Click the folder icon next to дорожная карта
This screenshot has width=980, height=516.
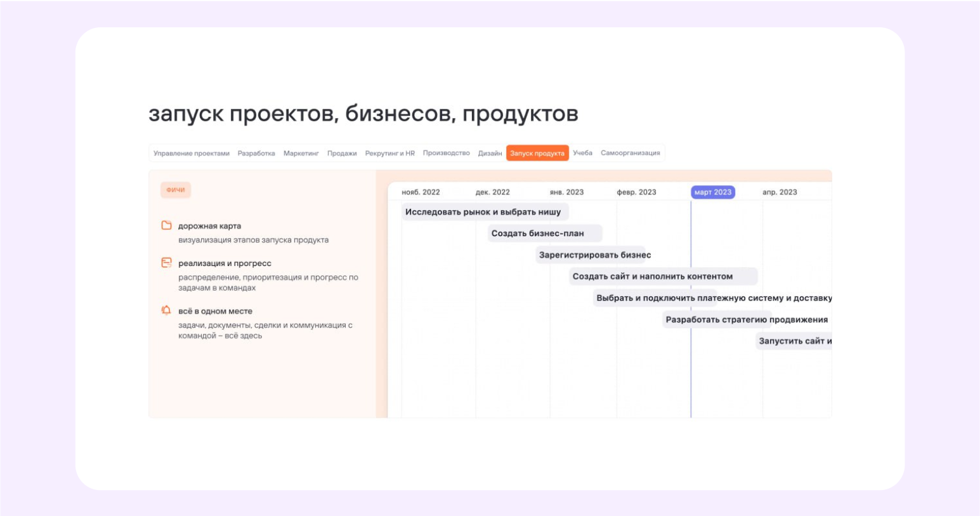click(166, 225)
